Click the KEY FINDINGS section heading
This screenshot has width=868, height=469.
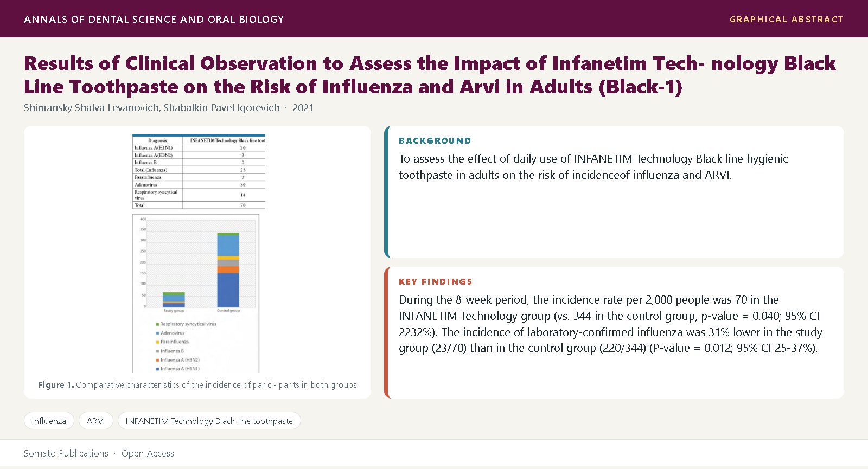point(436,281)
